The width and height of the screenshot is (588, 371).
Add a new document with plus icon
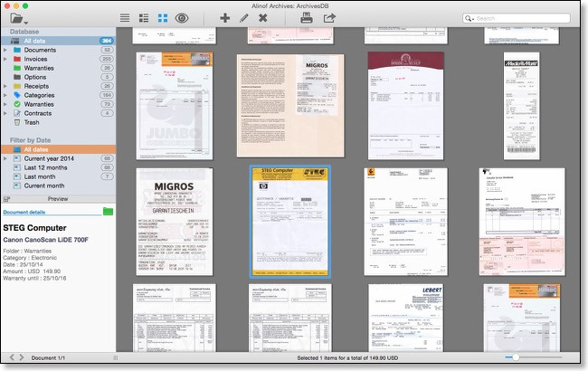point(225,17)
